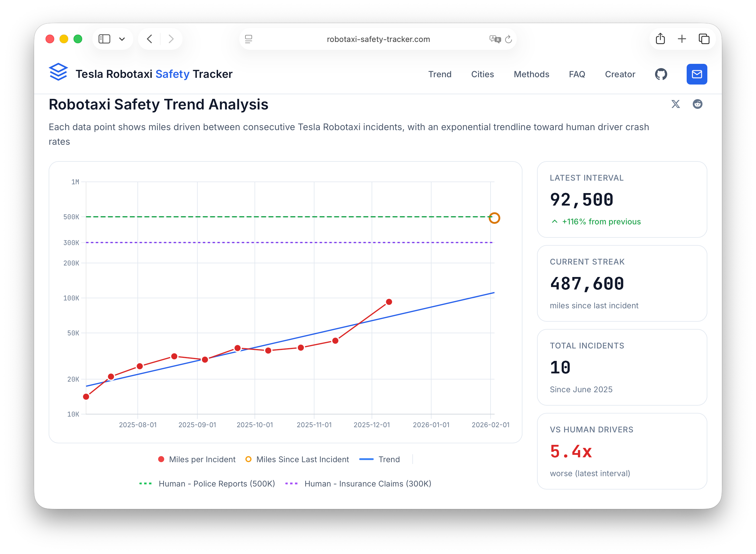Go to the Methods section link
Screen dimensions: 756x554
(x=531, y=74)
